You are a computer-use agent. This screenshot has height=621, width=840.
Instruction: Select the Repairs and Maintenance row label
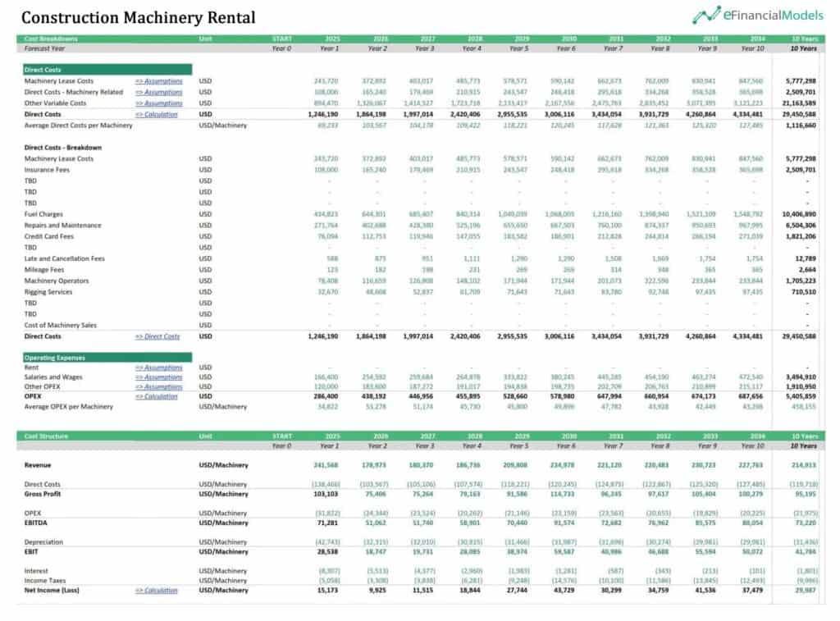(62, 225)
